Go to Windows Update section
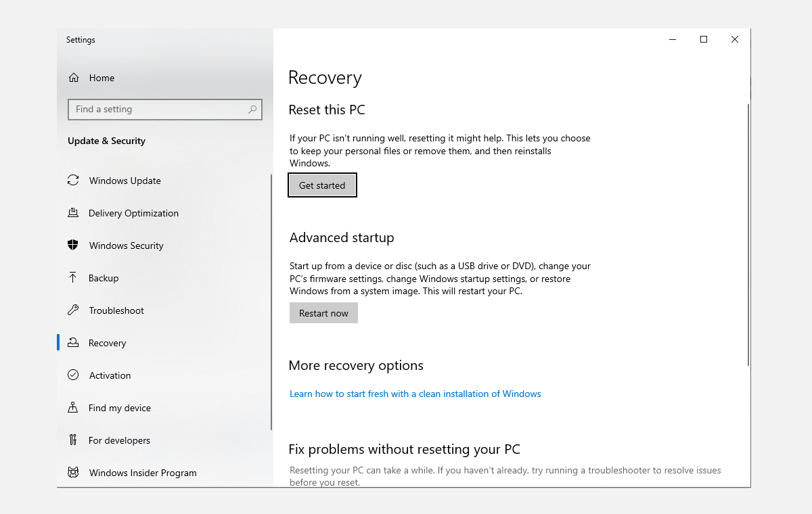812x514 pixels. [125, 181]
